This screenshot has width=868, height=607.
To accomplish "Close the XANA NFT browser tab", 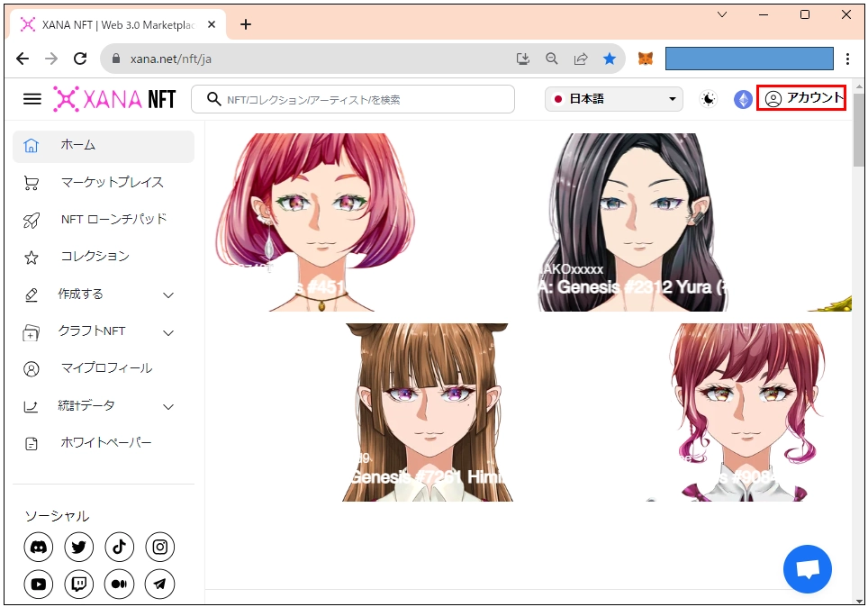I will pos(212,24).
